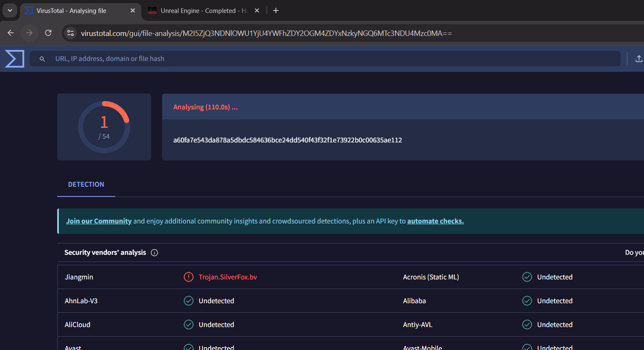Screen dimensions: 644x350
Task: Select the virustotal.com URL in address bar
Action: coord(266,33)
